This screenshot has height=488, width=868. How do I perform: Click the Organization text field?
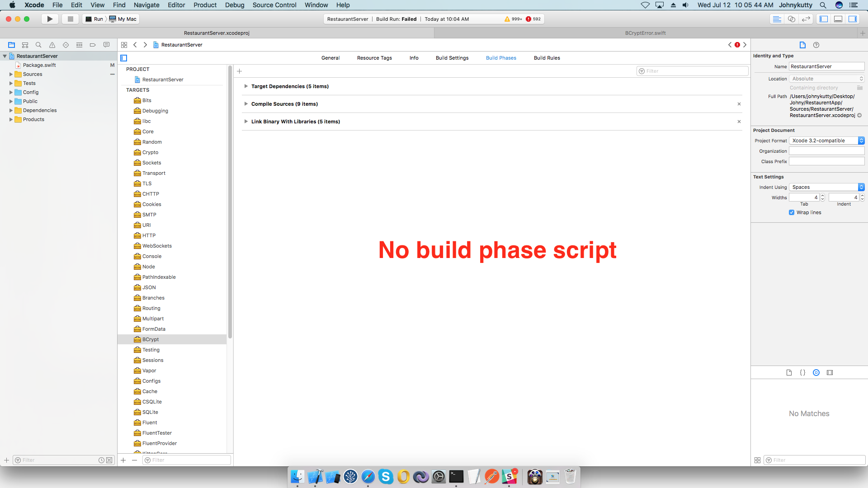click(x=827, y=151)
